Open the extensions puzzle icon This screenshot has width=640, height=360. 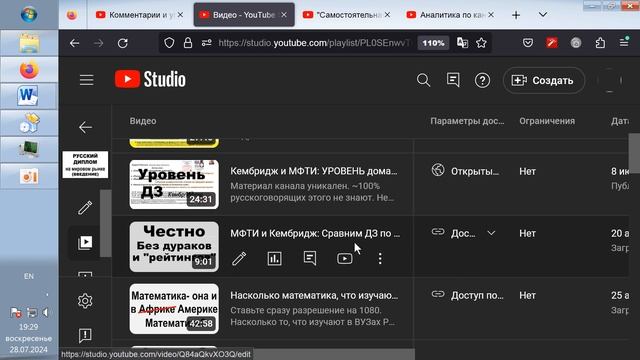600,43
